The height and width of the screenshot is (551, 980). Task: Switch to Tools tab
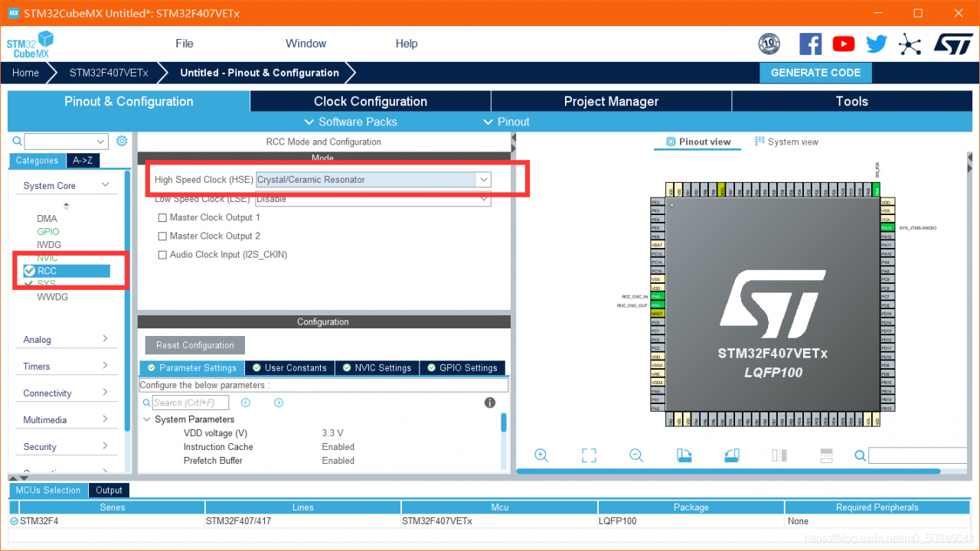pyautogui.click(x=852, y=101)
